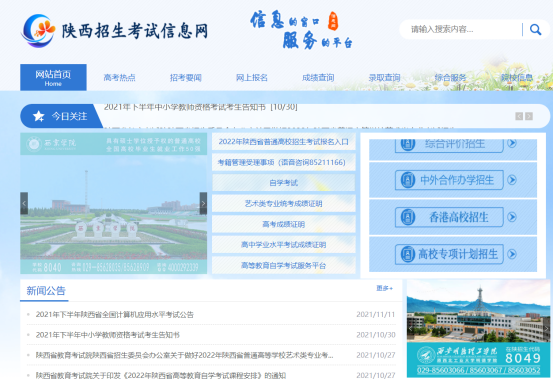Click 更多+ in the news section
The image size is (554, 382).
(x=384, y=288)
